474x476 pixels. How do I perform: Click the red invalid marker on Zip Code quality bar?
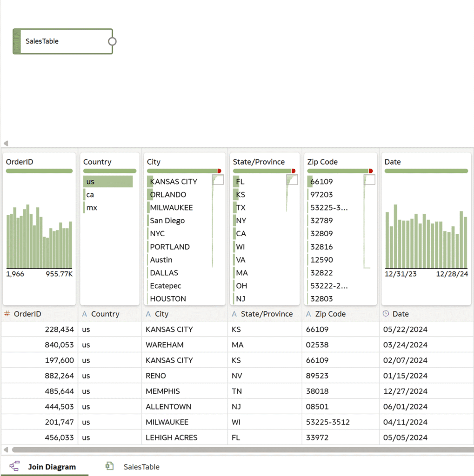click(x=370, y=171)
